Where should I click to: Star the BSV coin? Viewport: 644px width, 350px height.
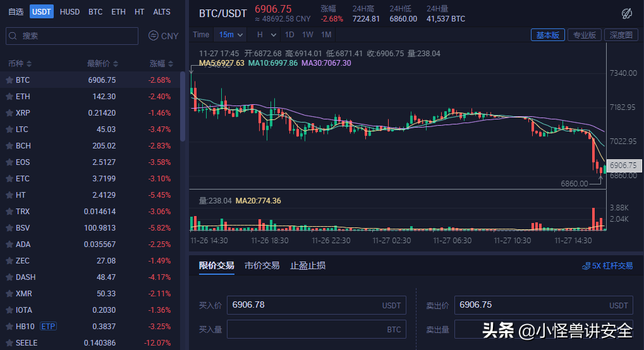[9, 228]
